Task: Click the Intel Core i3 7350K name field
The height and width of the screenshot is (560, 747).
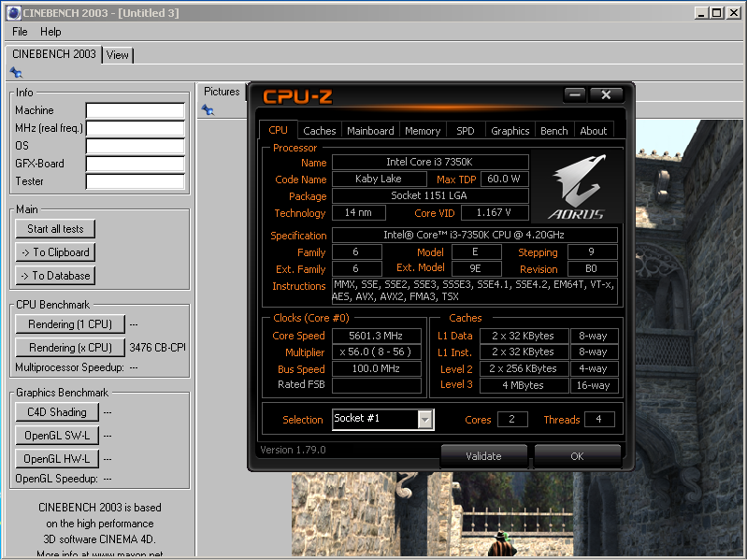Action: 430,162
